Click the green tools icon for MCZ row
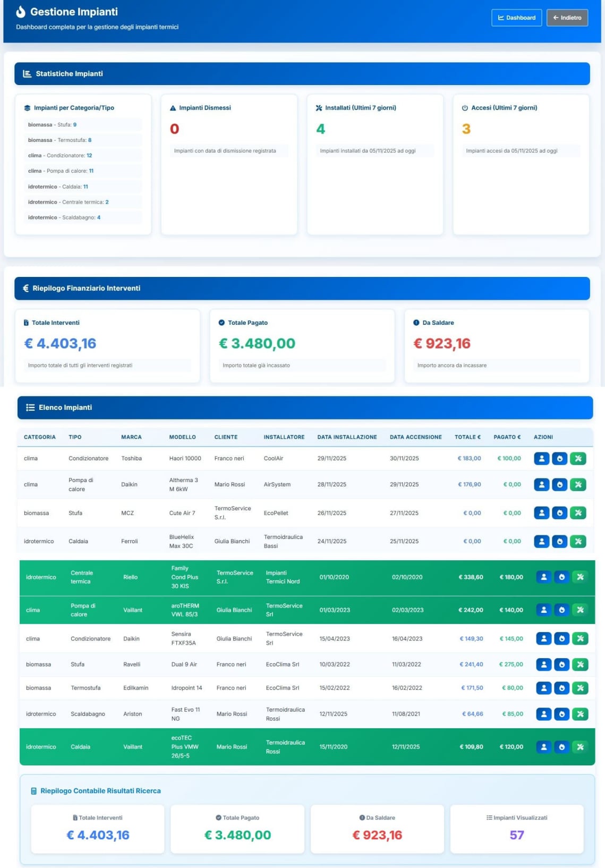The image size is (605, 868). tap(578, 513)
